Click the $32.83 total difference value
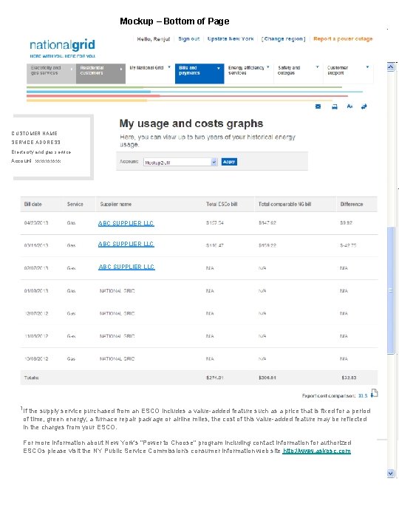This screenshot has width=399, height=532. point(349,378)
